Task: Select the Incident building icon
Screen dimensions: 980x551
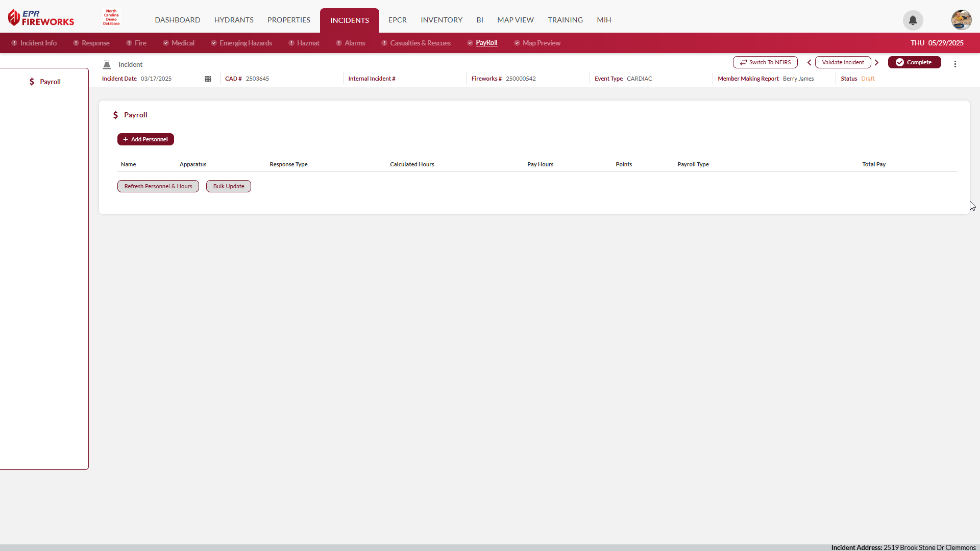Action: pos(106,64)
